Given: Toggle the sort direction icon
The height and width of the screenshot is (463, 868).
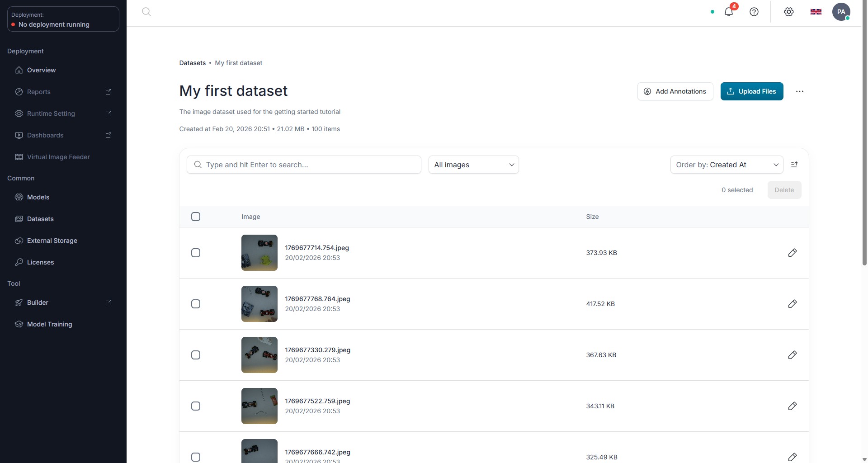Looking at the screenshot, I should [794, 165].
